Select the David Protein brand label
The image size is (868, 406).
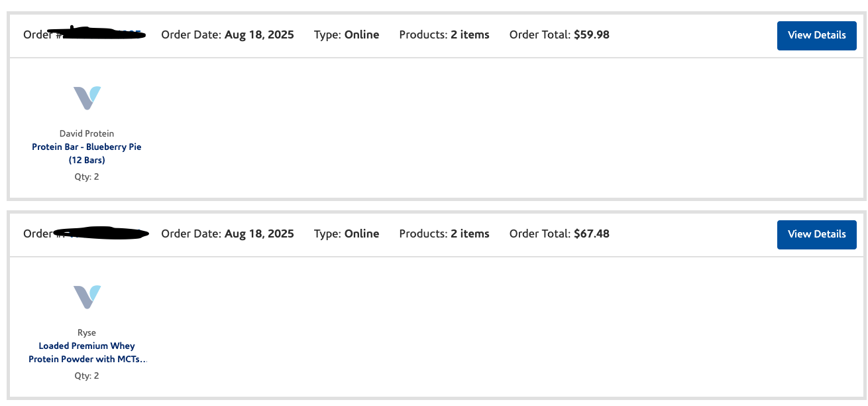(87, 133)
